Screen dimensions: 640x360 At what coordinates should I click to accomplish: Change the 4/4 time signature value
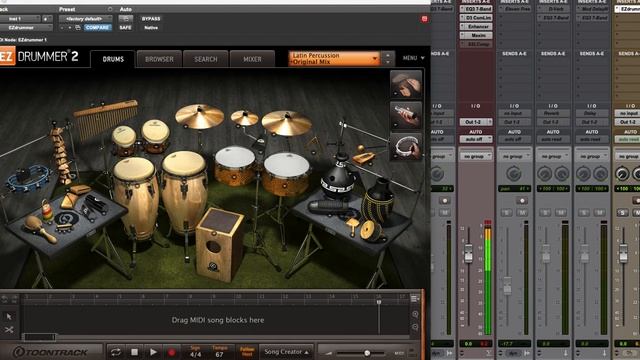(x=196, y=355)
